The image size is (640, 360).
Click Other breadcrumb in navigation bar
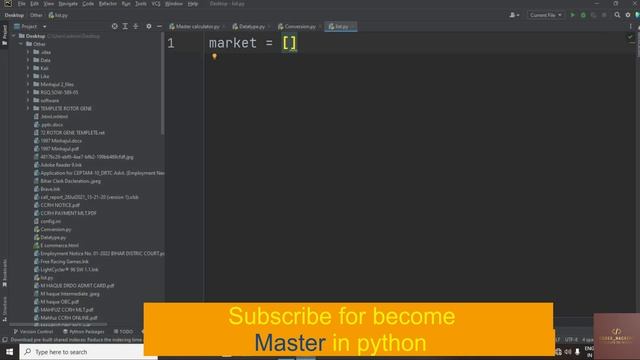point(36,15)
